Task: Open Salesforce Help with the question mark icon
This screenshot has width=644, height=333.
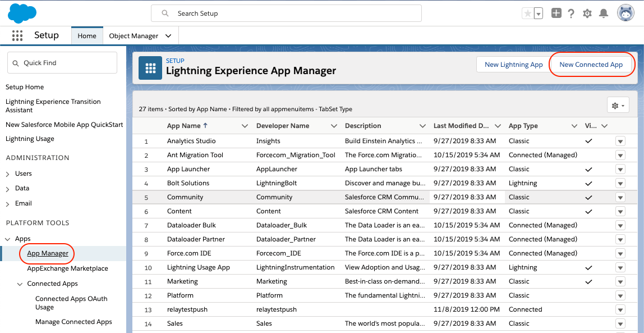Action: pos(571,13)
